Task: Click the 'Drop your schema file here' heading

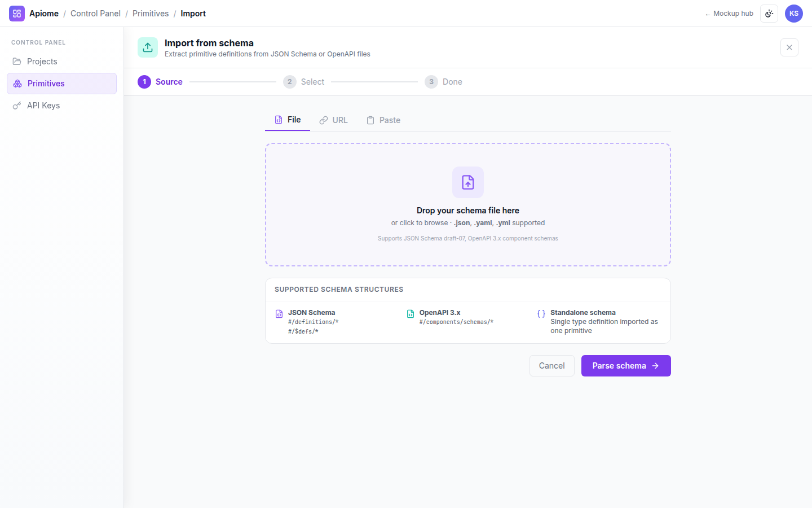Action: 468,211
